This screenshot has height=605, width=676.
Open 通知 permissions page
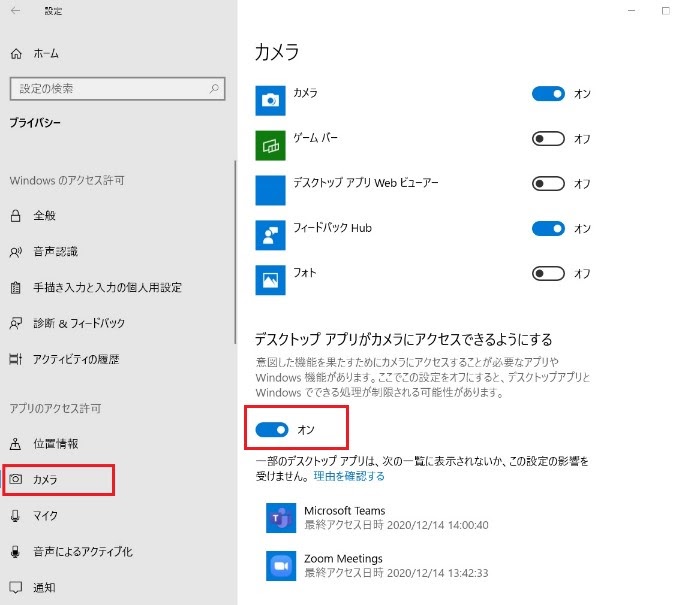point(44,587)
